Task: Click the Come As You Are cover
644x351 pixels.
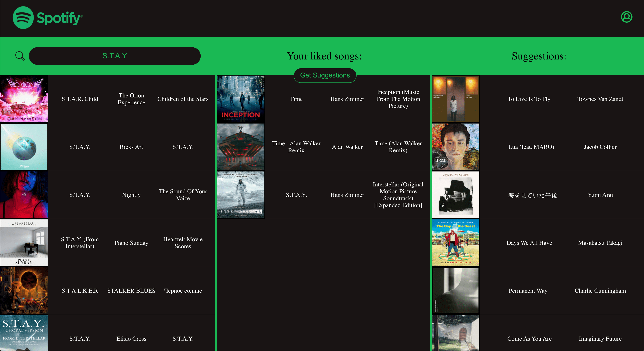Action: [x=456, y=333]
